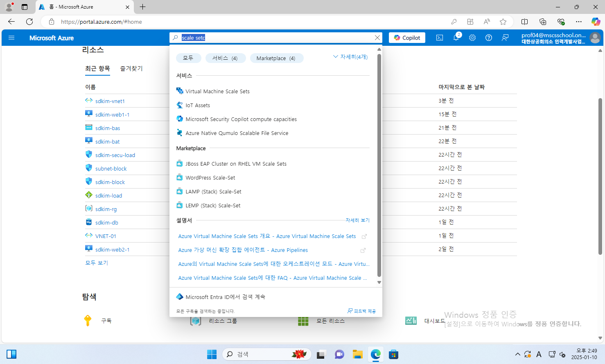
Task: Select the 모두 filter pill
Action: click(x=188, y=58)
